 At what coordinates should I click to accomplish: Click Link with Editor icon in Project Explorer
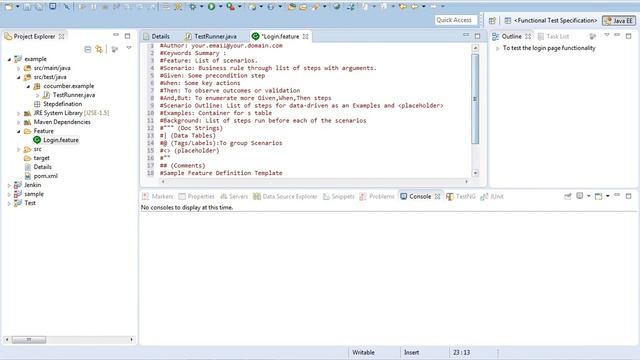tap(99, 49)
